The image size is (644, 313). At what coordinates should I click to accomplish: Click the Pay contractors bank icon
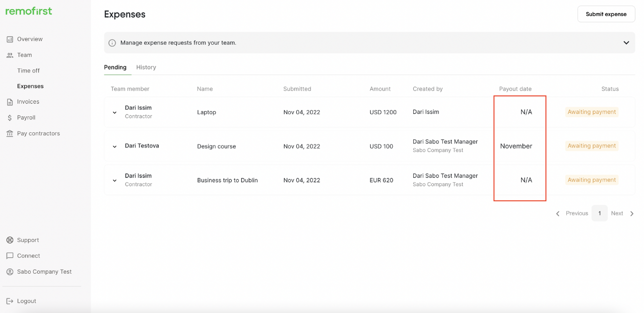pos(10,134)
